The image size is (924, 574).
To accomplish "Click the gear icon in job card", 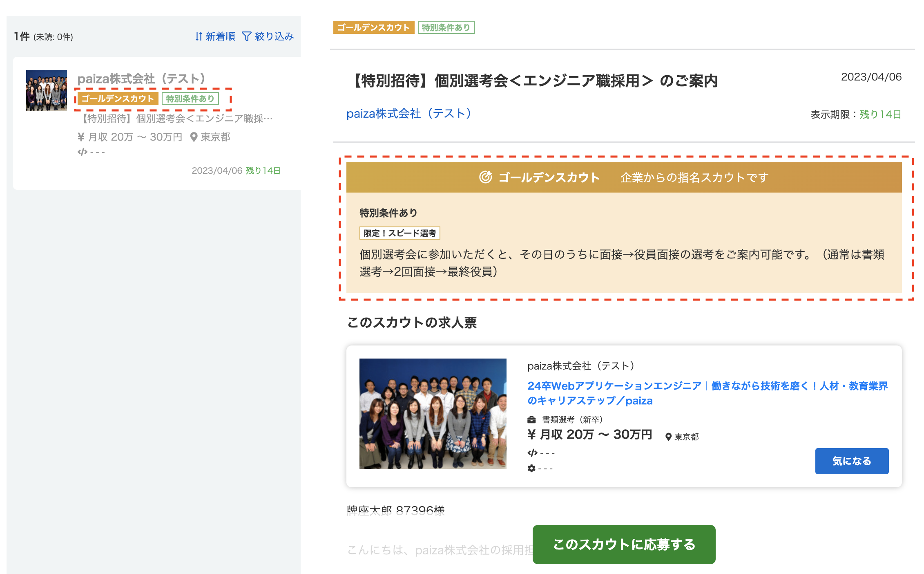I will tap(531, 468).
